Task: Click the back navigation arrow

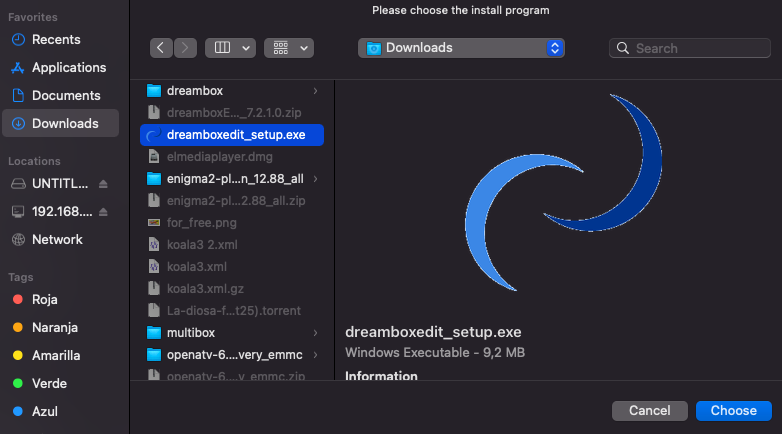Action: tap(162, 48)
